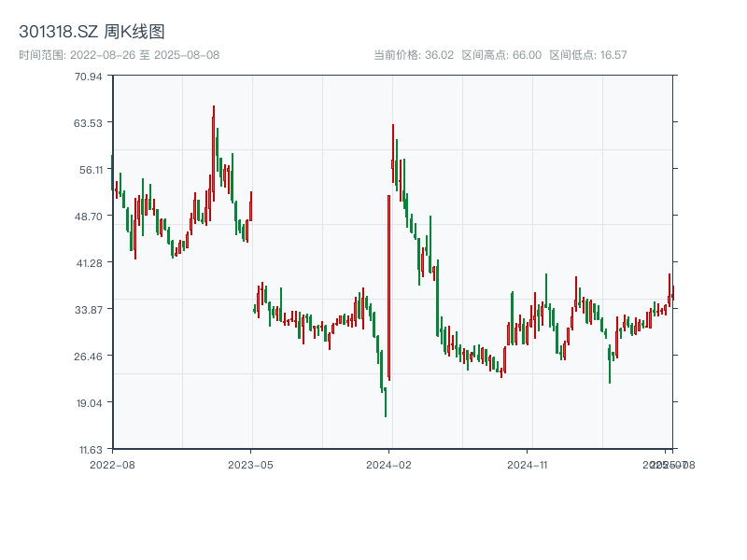Select the 时间范围 date range text

(x=119, y=55)
